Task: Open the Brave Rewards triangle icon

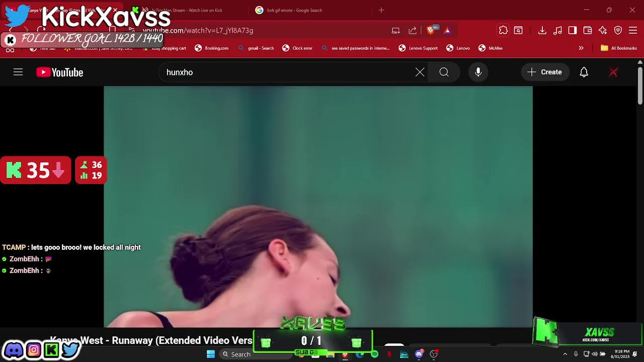Action: click(447, 31)
